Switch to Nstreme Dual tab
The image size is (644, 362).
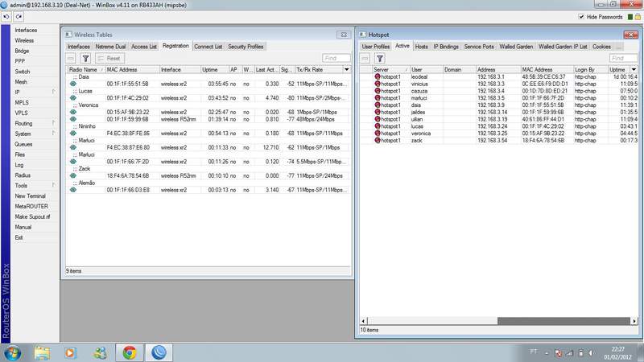pos(110,47)
